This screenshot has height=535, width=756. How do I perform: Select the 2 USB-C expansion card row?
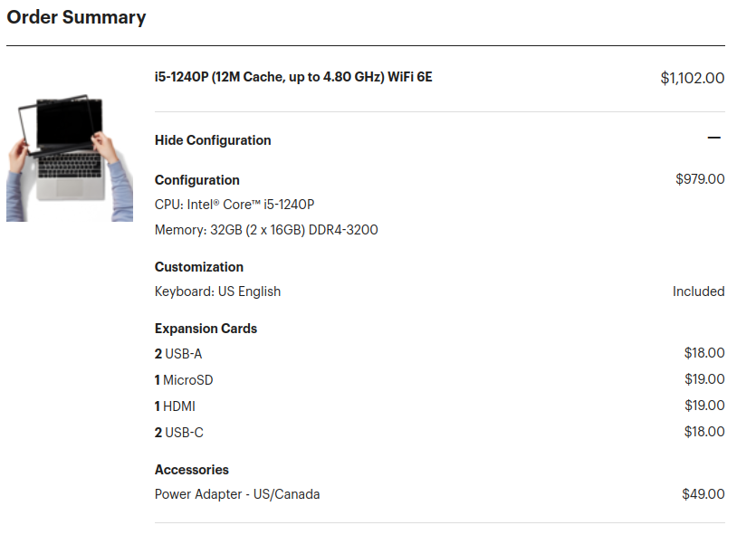pos(440,433)
